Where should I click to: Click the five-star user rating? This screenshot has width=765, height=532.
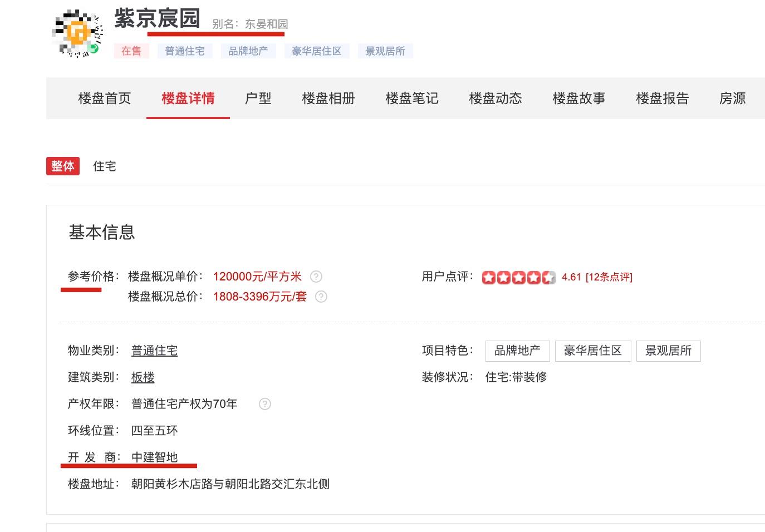click(518, 277)
